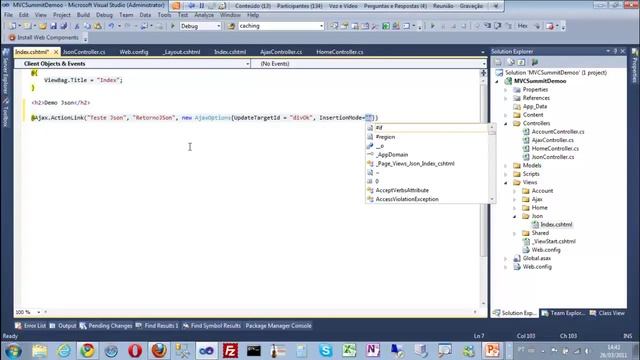640x360 pixels.
Task: Click the New Project toolbar icon
Action: click(12, 26)
